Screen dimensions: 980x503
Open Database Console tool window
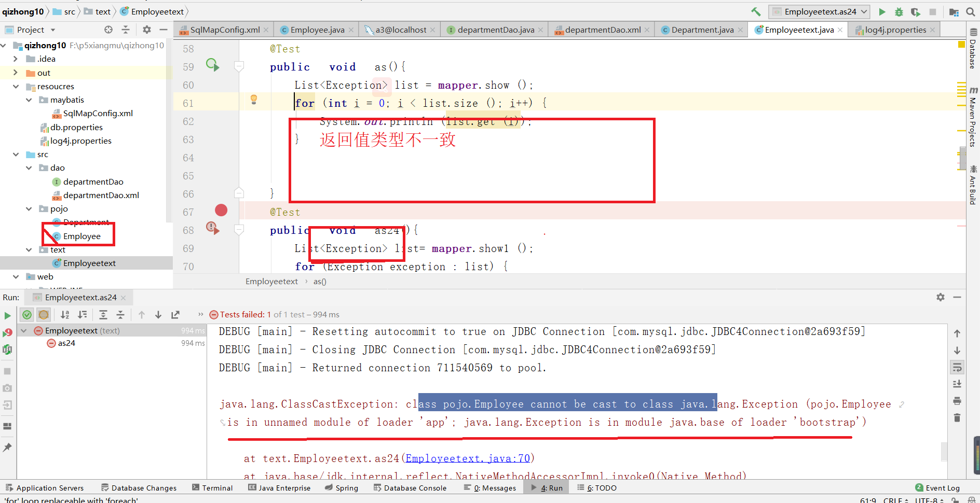pyautogui.click(x=410, y=488)
